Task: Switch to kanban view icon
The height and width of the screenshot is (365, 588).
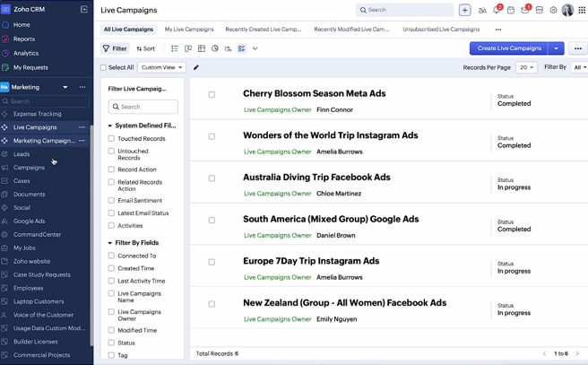Action: [188, 48]
